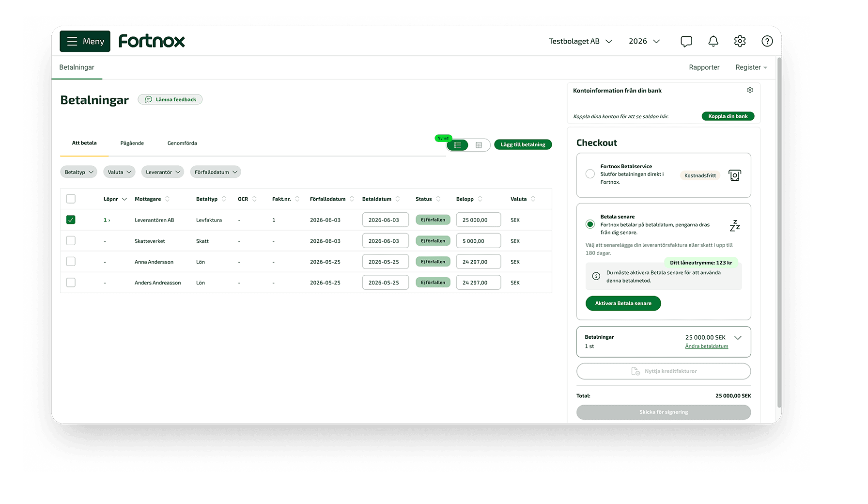Viewport: 868px width, 504px height.
Task: Click Ditt låneutrymme: 123 kr label
Action: pos(701,262)
